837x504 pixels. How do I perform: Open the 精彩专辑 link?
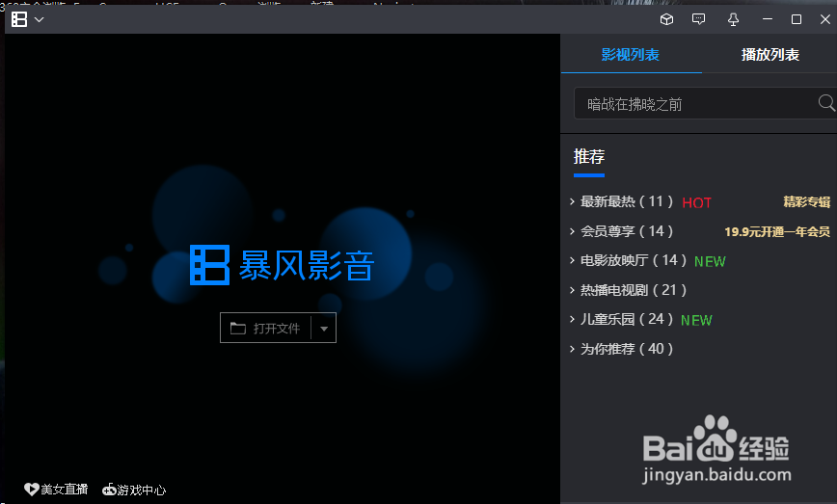pyautogui.click(x=806, y=201)
